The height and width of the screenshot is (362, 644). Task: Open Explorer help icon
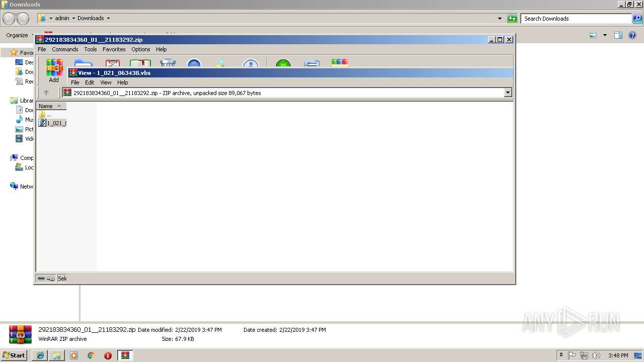coord(632,35)
